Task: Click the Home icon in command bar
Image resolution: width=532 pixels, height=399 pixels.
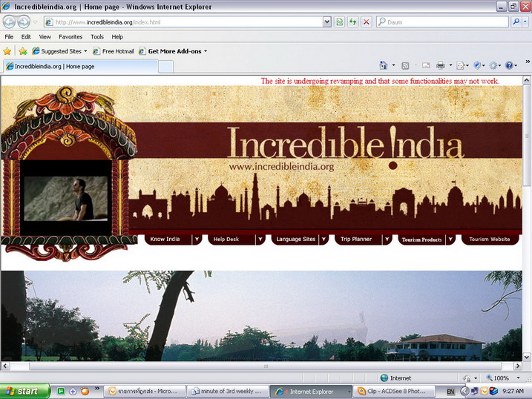Action: (x=384, y=65)
